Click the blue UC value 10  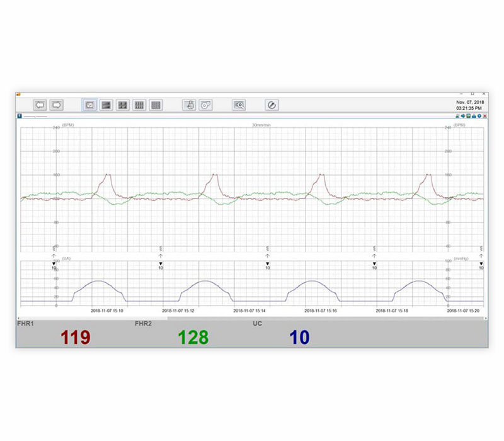pos(299,338)
